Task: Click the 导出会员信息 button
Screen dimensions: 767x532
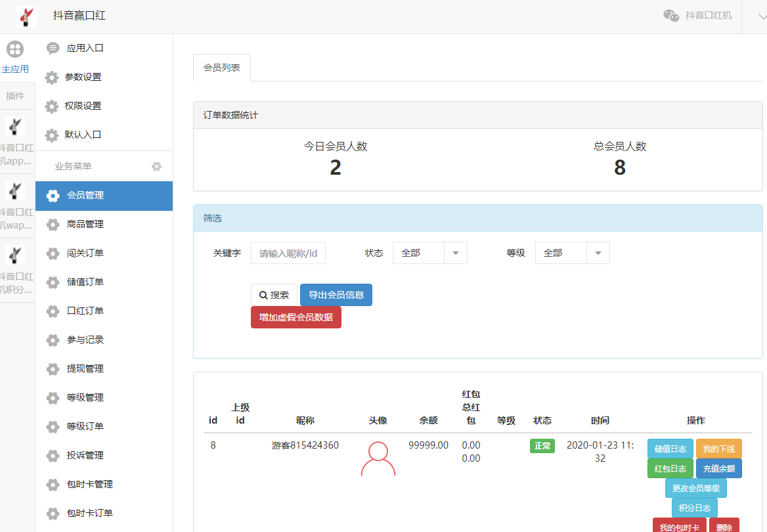Action: point(336,294)
